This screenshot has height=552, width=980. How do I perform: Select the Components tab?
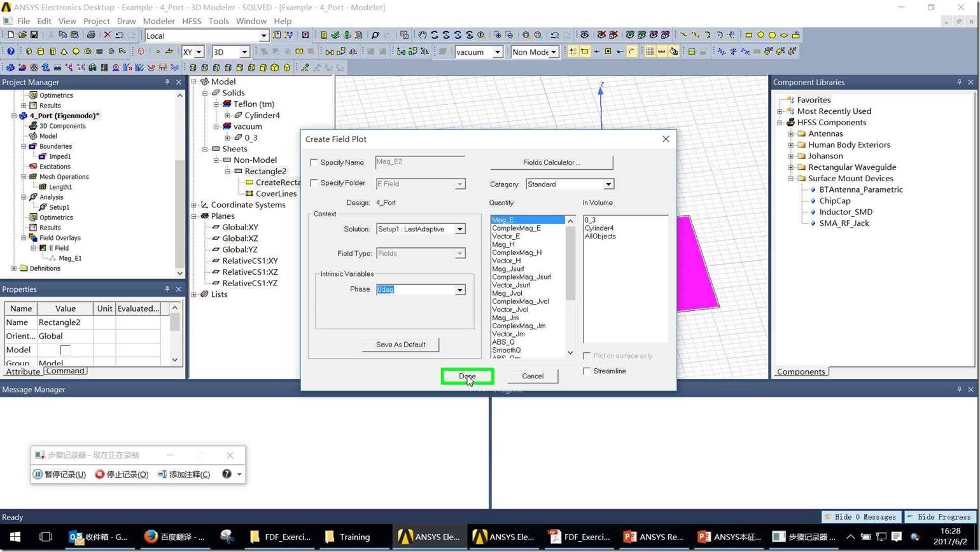pos(801,372)
